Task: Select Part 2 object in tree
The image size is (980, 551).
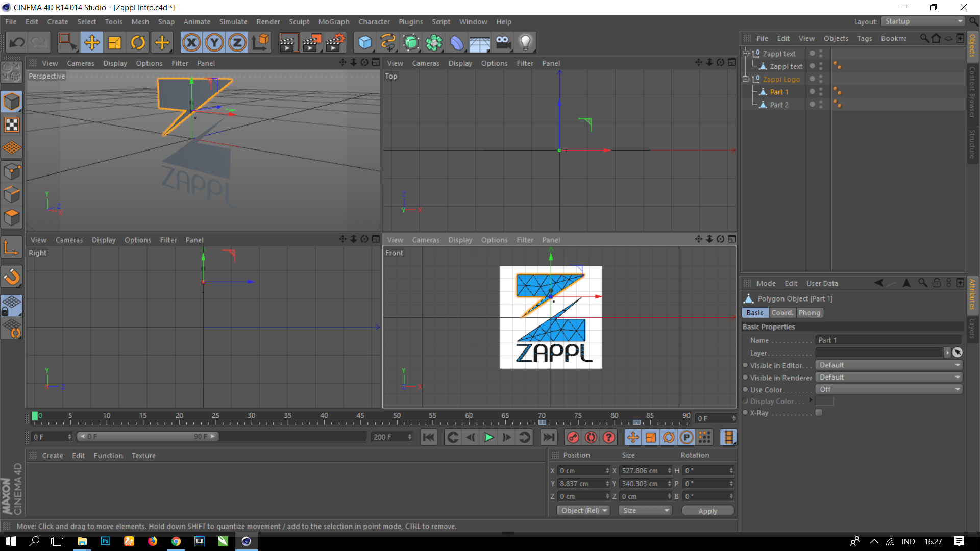Action: [779, 105]
